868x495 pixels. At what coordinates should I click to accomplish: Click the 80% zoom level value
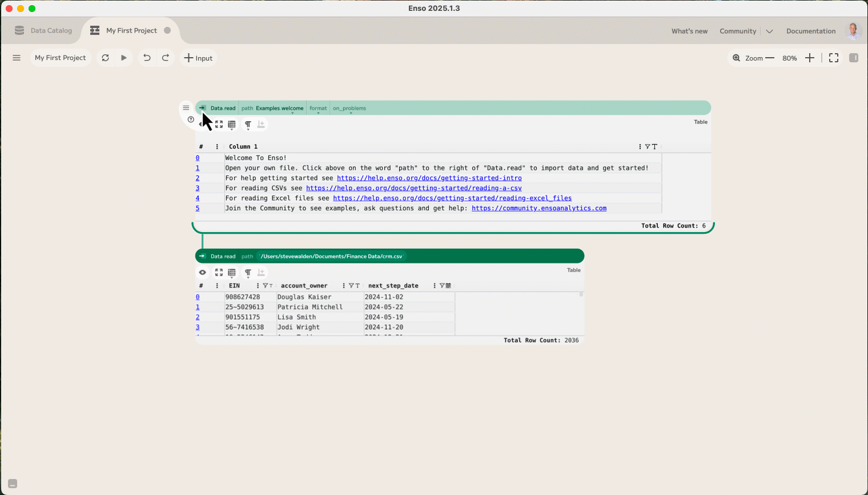pos(790,58)
